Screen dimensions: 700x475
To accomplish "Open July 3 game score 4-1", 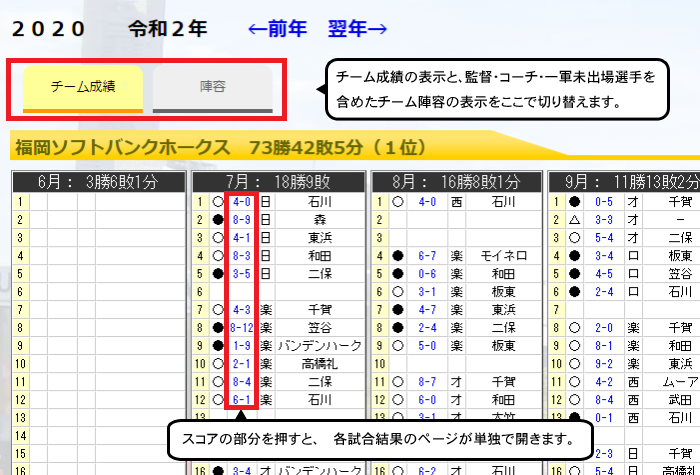I will click(242, 238).
